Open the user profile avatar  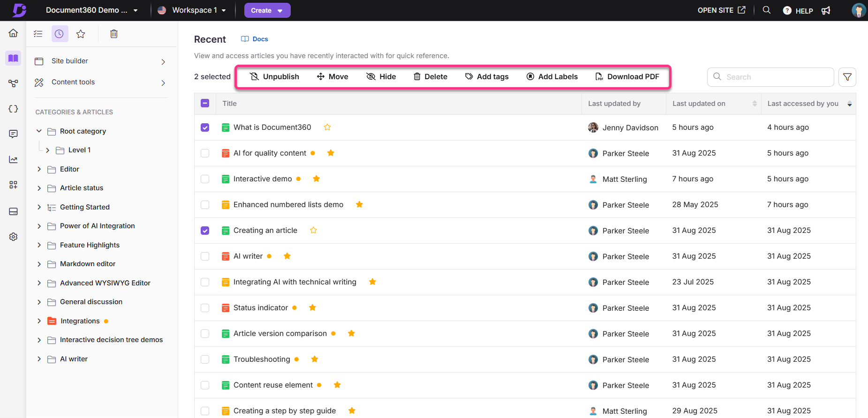click(859, 10)
